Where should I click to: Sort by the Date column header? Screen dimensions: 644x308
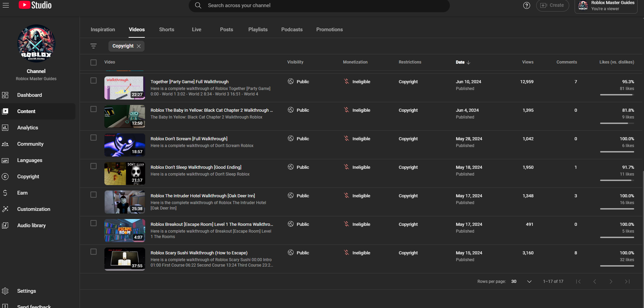coord(463,62)
